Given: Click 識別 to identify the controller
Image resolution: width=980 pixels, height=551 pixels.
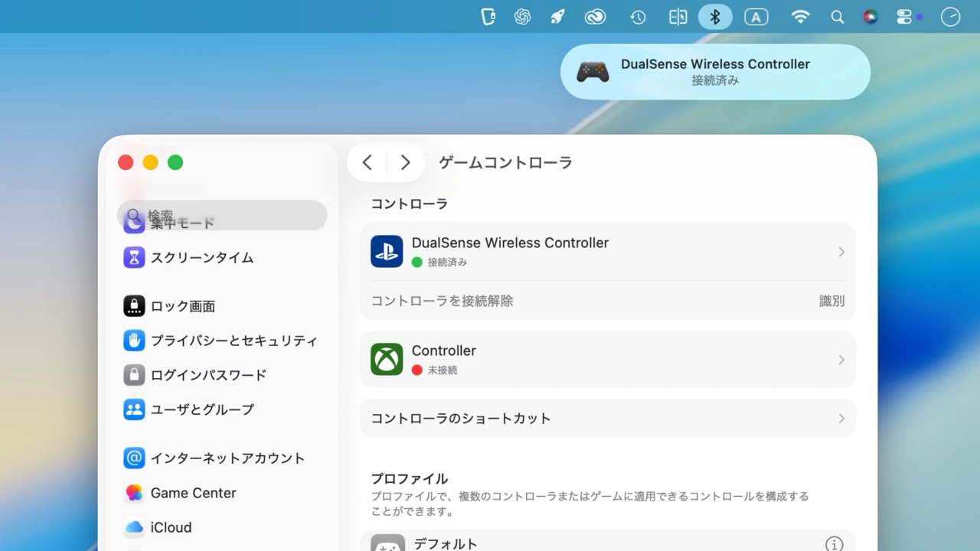Looking at the screenshot, I should (x=831, y=301).
